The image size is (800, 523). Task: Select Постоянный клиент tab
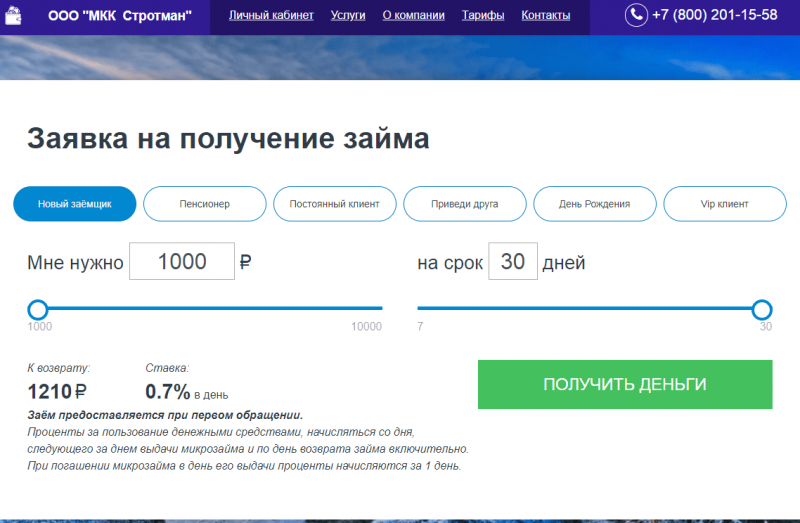[335, 204]
